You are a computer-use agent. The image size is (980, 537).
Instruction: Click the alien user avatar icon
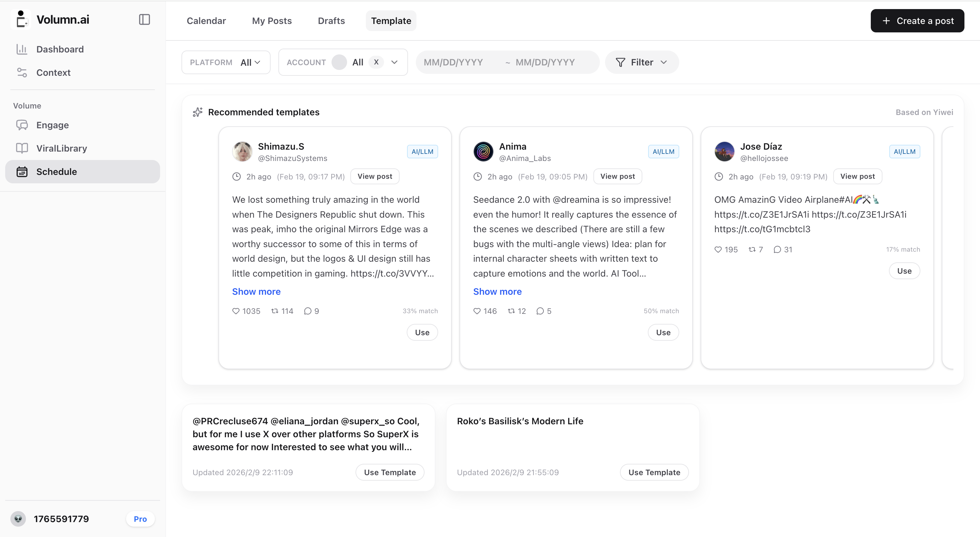[18, 519]
